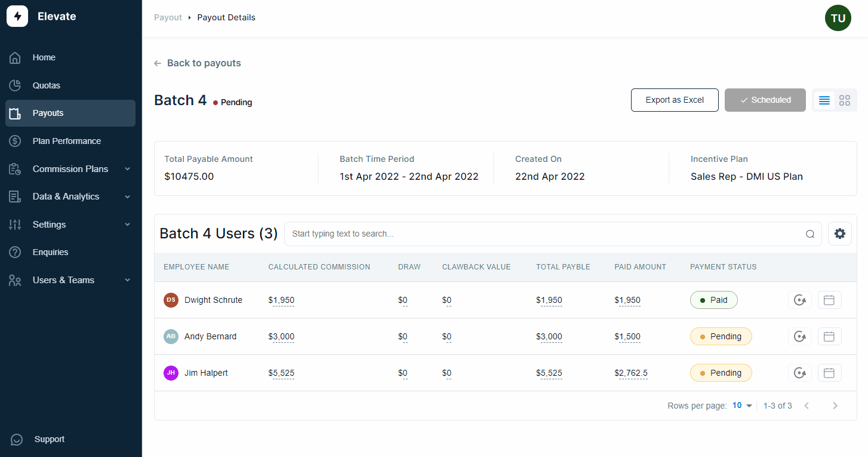Open calendar icon for Dwight Schrute

830,300
